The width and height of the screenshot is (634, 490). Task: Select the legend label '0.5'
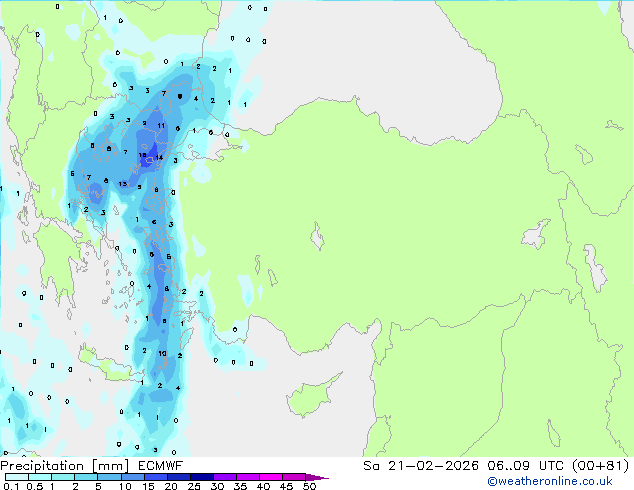(x=34, y=486)
